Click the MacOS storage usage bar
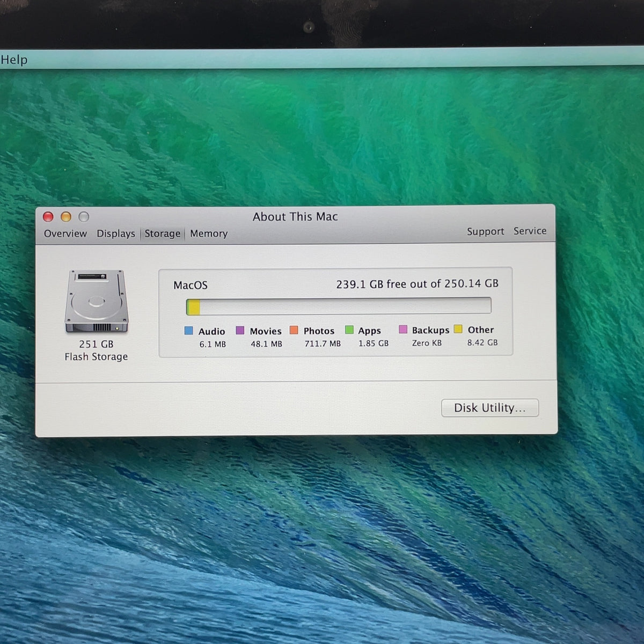644x644 pixels. [339, 306]
